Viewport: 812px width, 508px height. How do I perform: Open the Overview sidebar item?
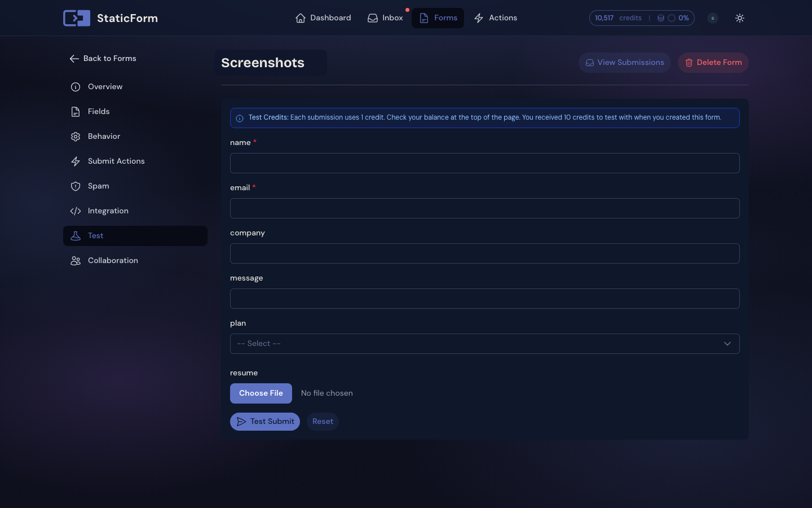point(135,87)
